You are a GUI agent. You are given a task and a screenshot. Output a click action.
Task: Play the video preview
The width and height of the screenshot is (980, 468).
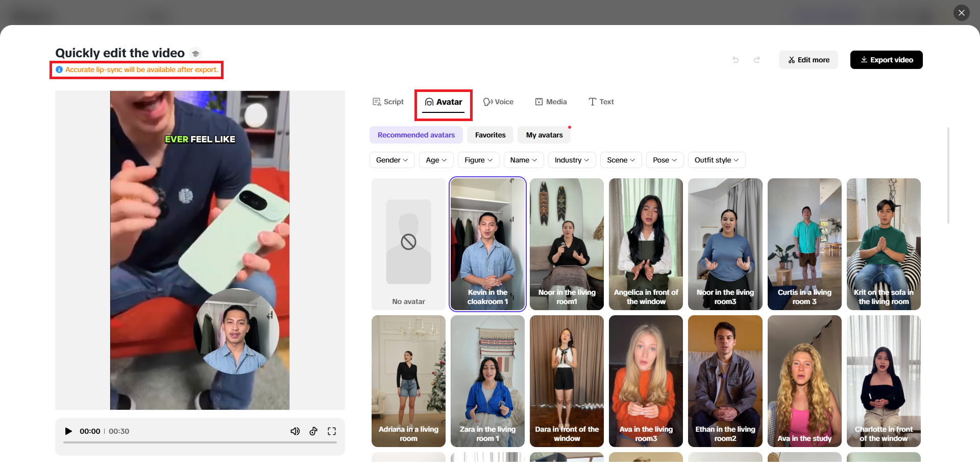(x=68, y=431)
